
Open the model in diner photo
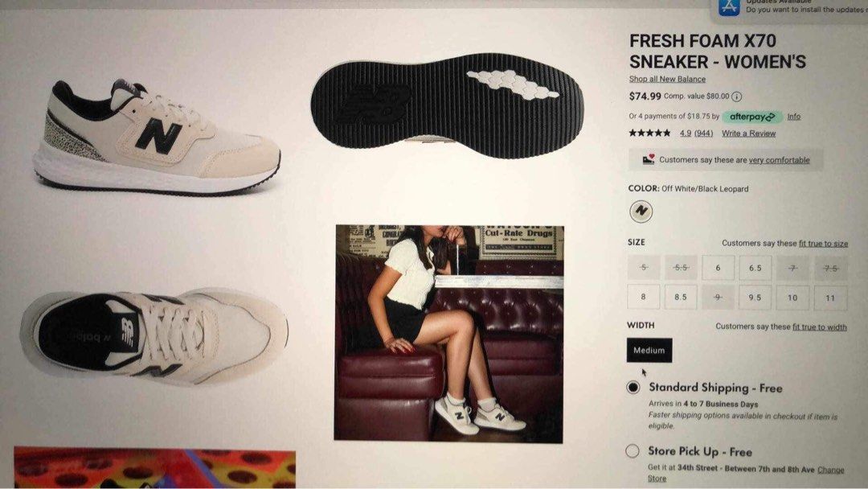[449, 334]
